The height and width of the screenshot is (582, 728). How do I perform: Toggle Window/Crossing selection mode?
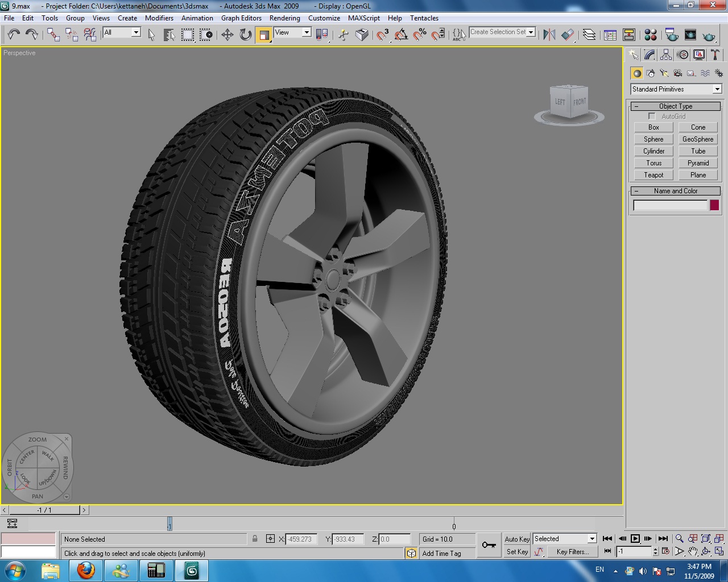coord(205,35)
